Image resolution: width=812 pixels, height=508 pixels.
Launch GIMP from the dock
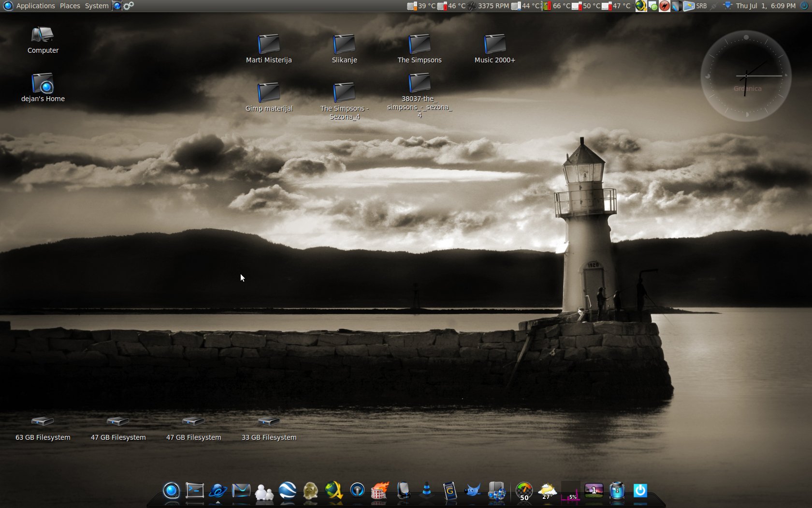(x=473, y=491)
